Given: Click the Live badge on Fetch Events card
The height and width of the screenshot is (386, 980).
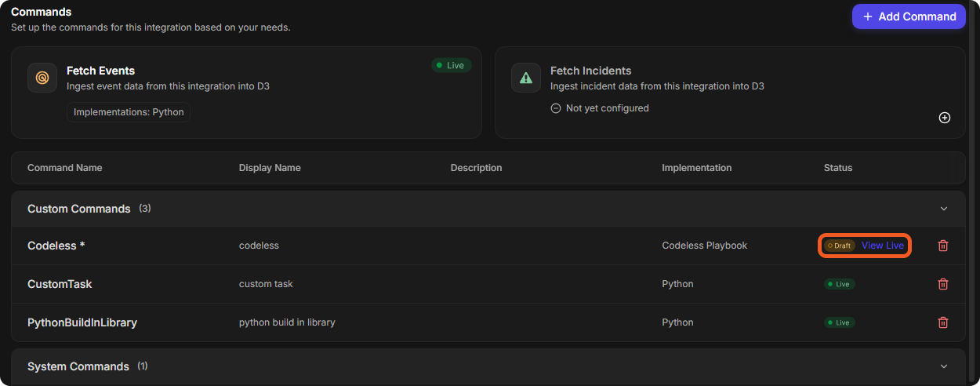Looking at the screenshot, I should pos(451,65).
